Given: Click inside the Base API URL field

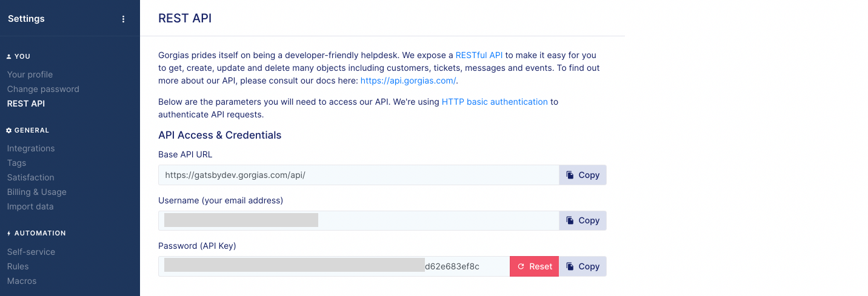Looking at the screenshot, I should click(x=359, y=175).
